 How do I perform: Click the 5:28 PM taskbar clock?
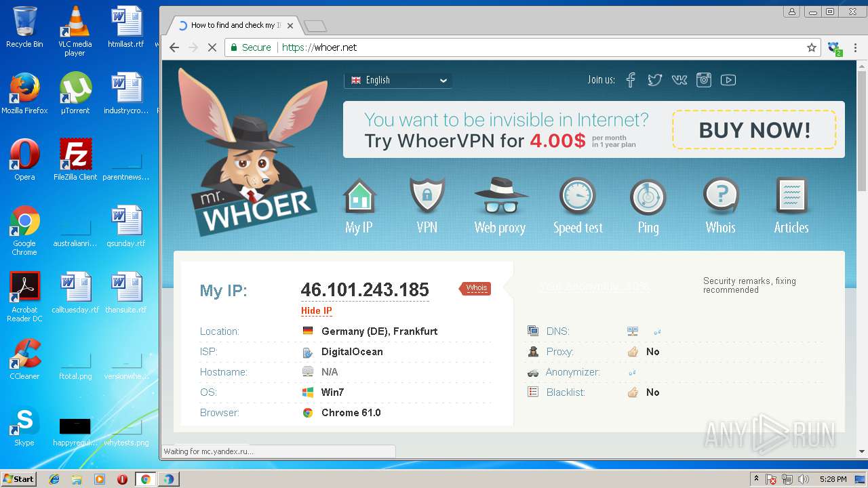point(833,479)
